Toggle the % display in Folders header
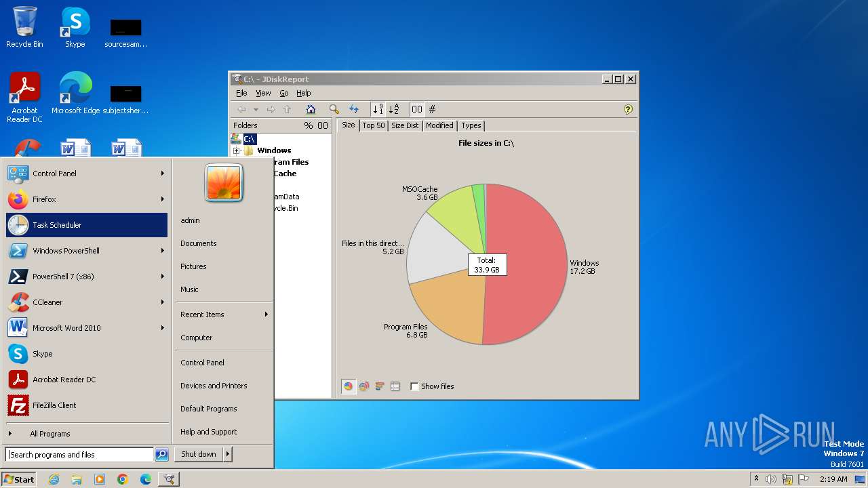Image resolution: width=868 pixels, height=488 pixels. click(309, 125)
